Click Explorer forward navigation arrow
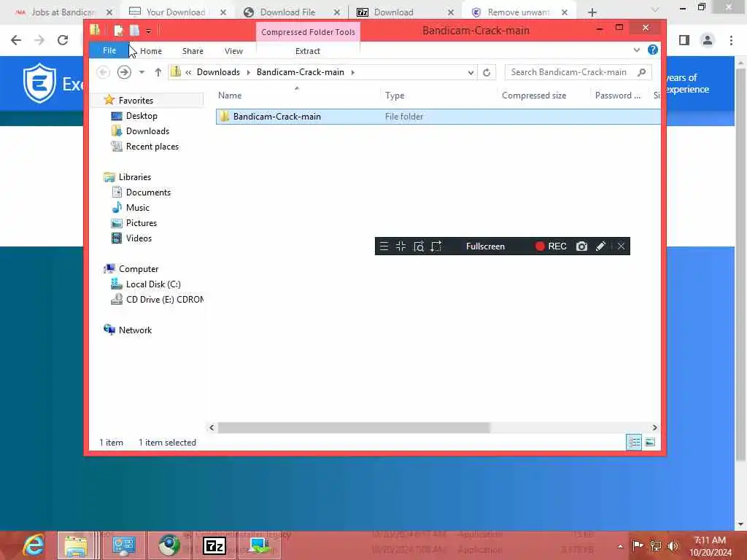The height and width of the screenshot is (560, 747). [124, 72]
